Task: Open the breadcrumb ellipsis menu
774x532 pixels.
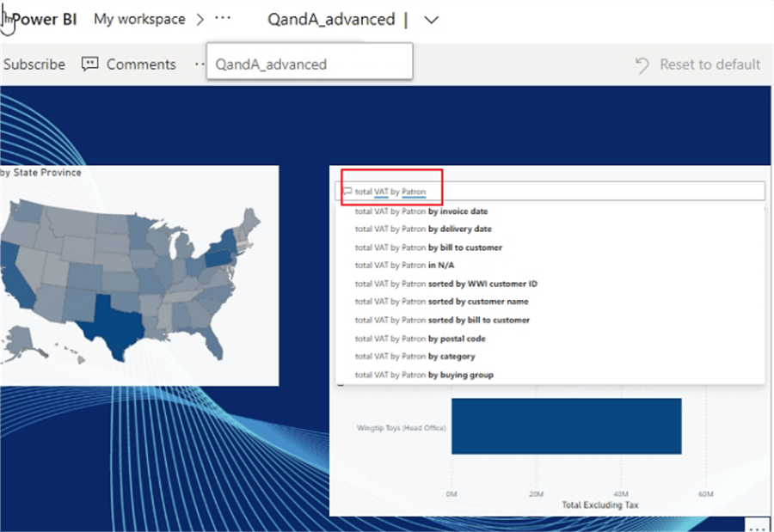Action: (223, 19)
